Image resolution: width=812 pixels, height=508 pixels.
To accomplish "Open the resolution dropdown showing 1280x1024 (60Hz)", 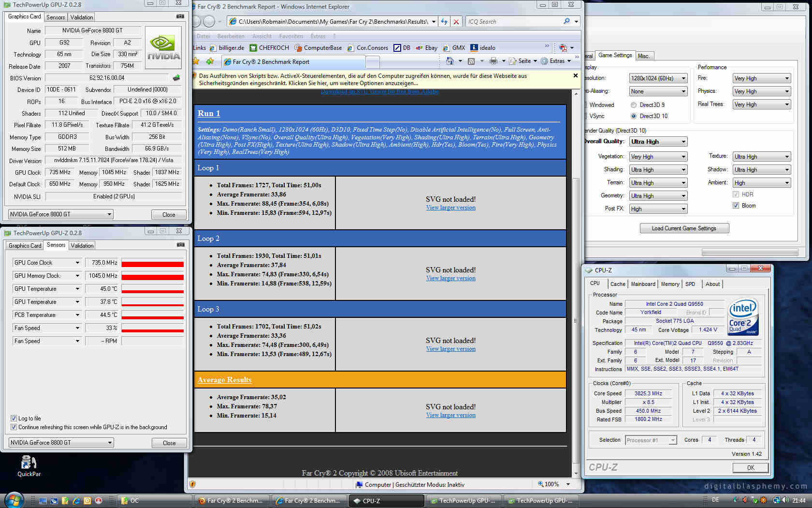I will (x=658, y=78).
